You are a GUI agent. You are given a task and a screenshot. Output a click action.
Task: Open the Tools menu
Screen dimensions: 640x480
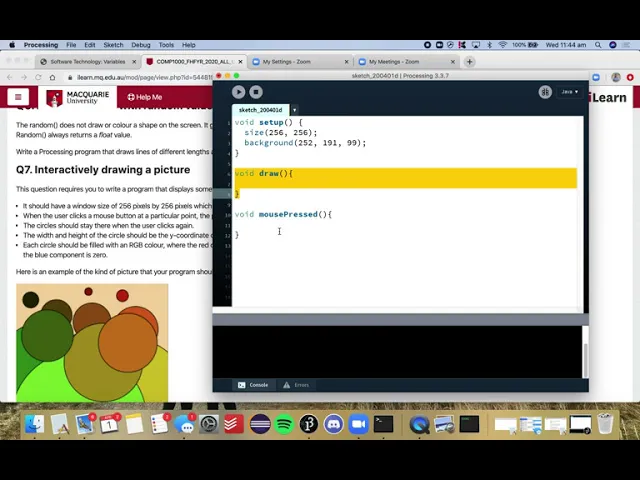tap(166, 45)
